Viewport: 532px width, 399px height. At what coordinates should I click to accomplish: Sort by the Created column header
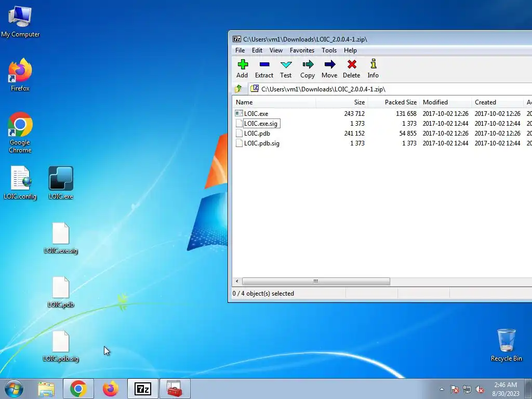497,102
